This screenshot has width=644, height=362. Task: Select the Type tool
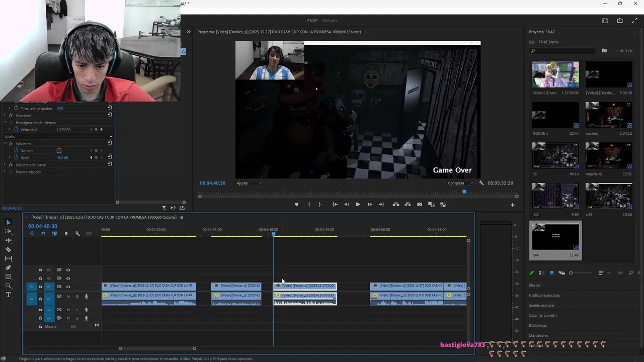(x=8, y=295)
